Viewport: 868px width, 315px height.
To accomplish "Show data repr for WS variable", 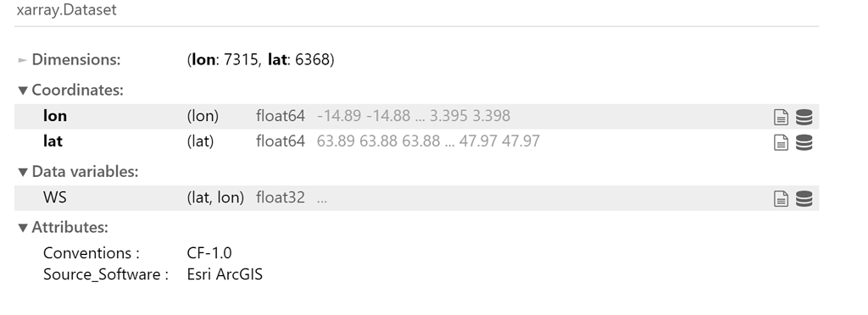I will click(x=804, y=198).
